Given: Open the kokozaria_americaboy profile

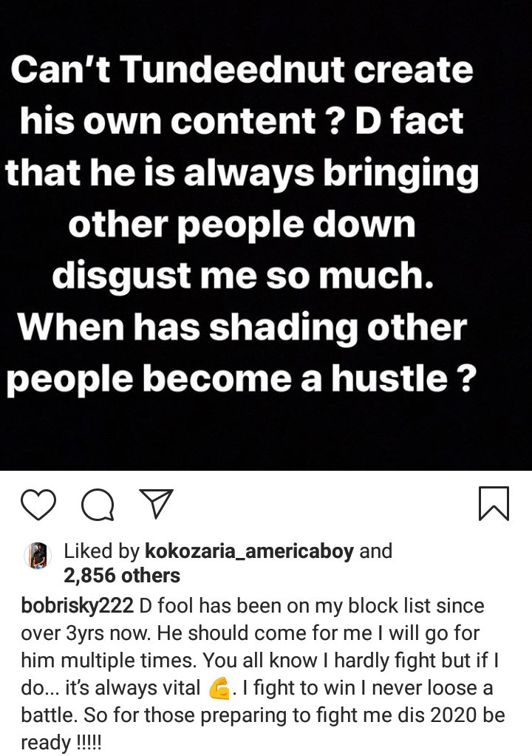Looking at the screenshot, I should pyautogui.click(x=249, y=551).
